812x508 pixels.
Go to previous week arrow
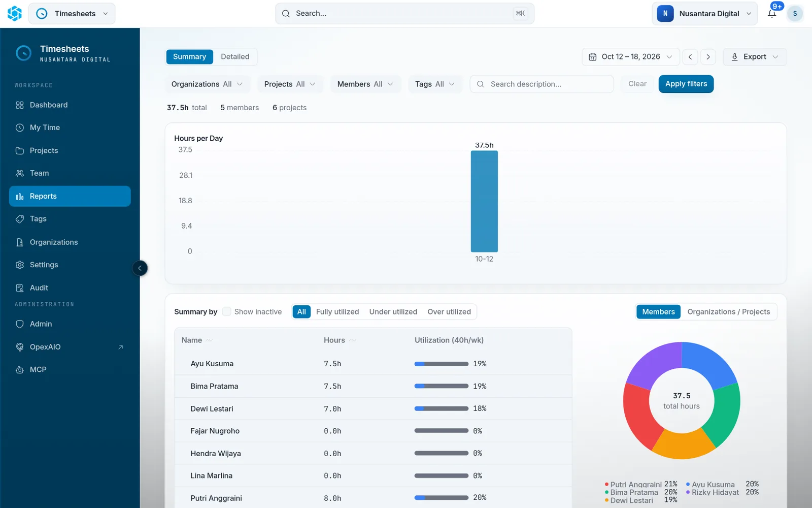point(690,57)
